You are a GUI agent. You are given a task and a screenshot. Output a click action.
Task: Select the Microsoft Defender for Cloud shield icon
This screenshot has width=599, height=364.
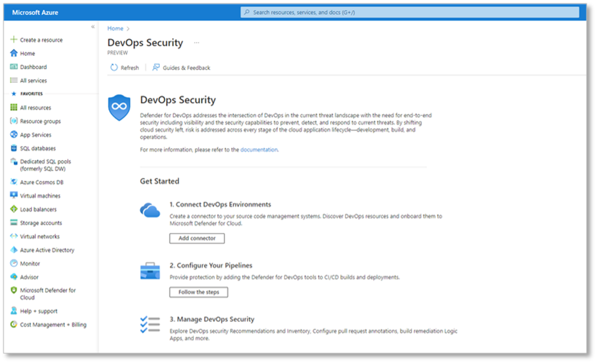coord(14,290)
